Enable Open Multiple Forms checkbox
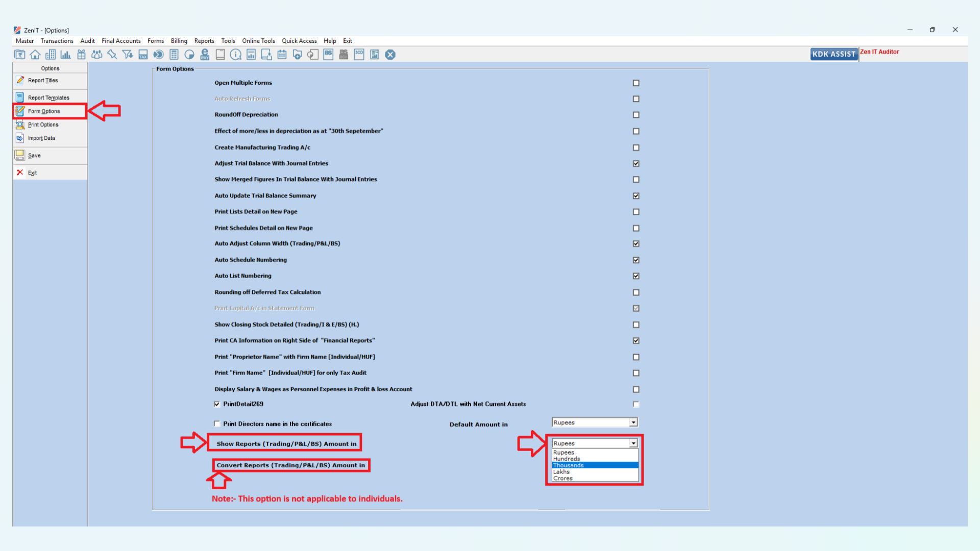This screenshot has height=551, width=980. (636, 83)
